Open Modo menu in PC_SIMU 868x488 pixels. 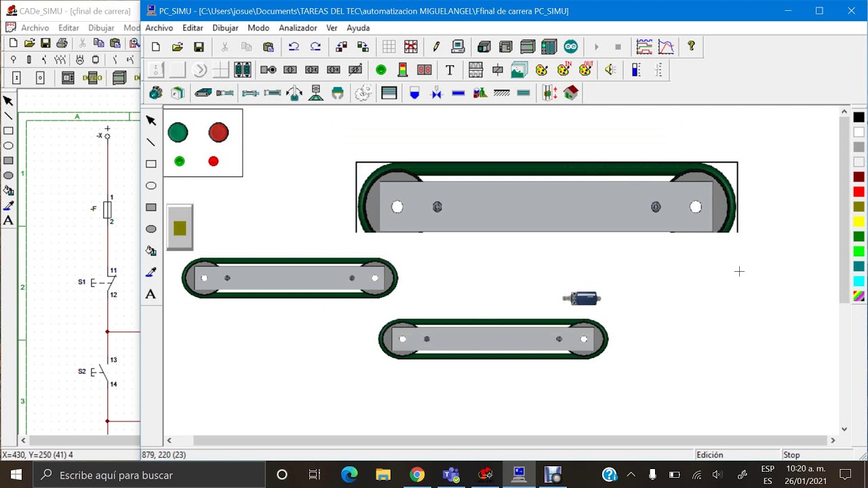tap(258, 28)
